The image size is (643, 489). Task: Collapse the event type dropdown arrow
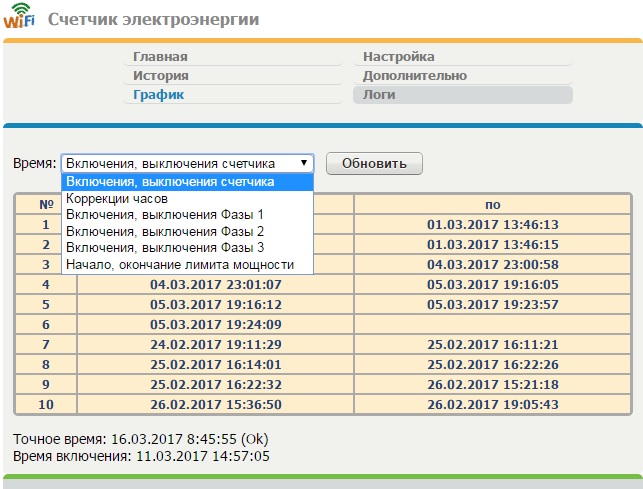(x=302, y=163)
